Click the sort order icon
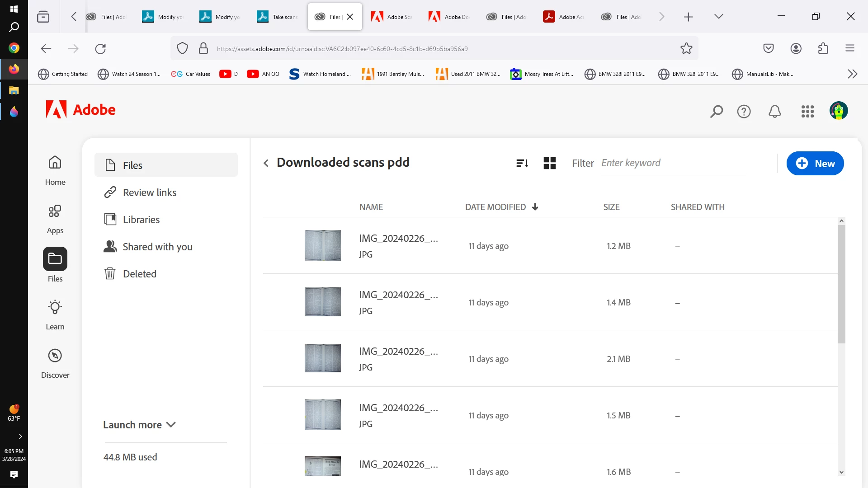The width and height of the screenshot is (868, 488). click(x=522, y=163)
